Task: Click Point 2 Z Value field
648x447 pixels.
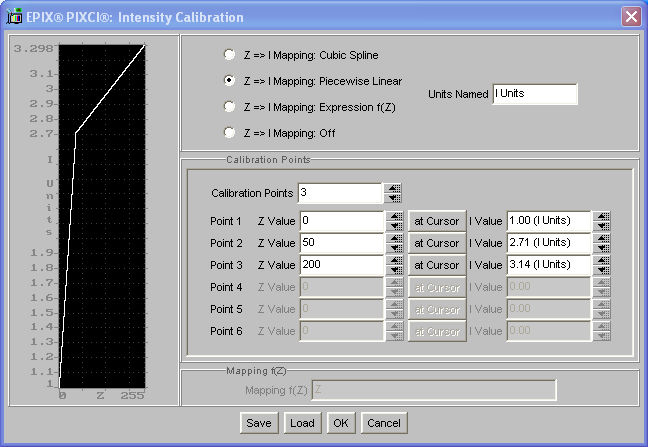Action: tap(342, 243)
